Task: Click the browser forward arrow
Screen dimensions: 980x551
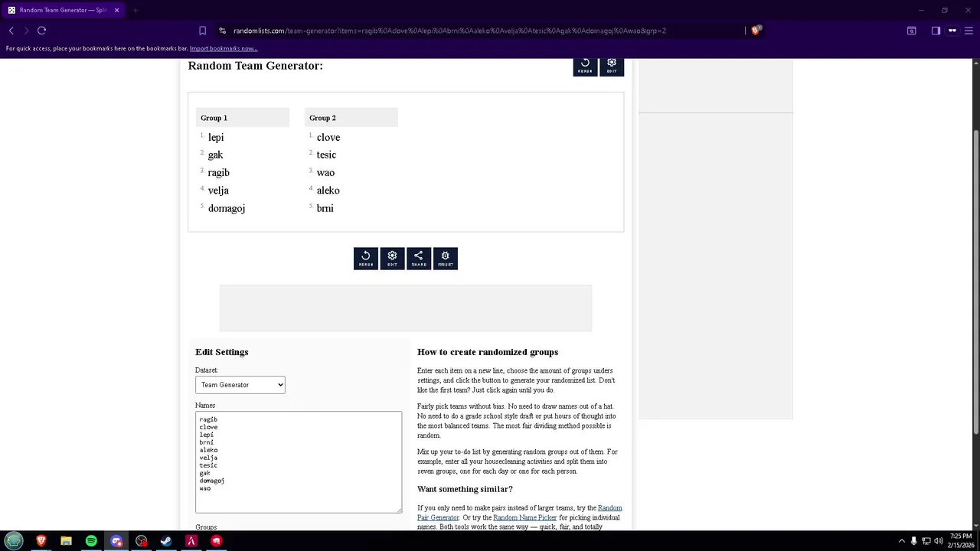Action: [x=26, y=31]
